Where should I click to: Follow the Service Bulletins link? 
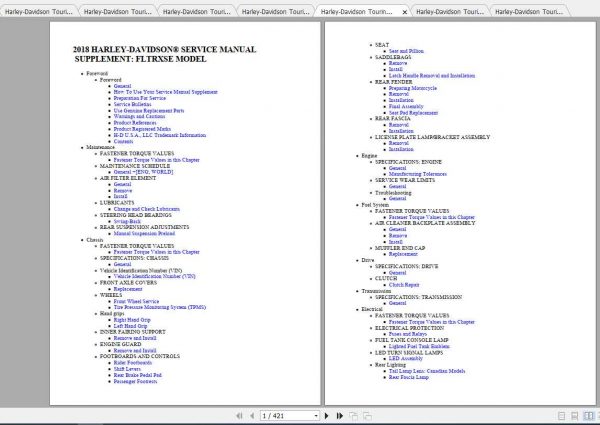tap(132, 104)
